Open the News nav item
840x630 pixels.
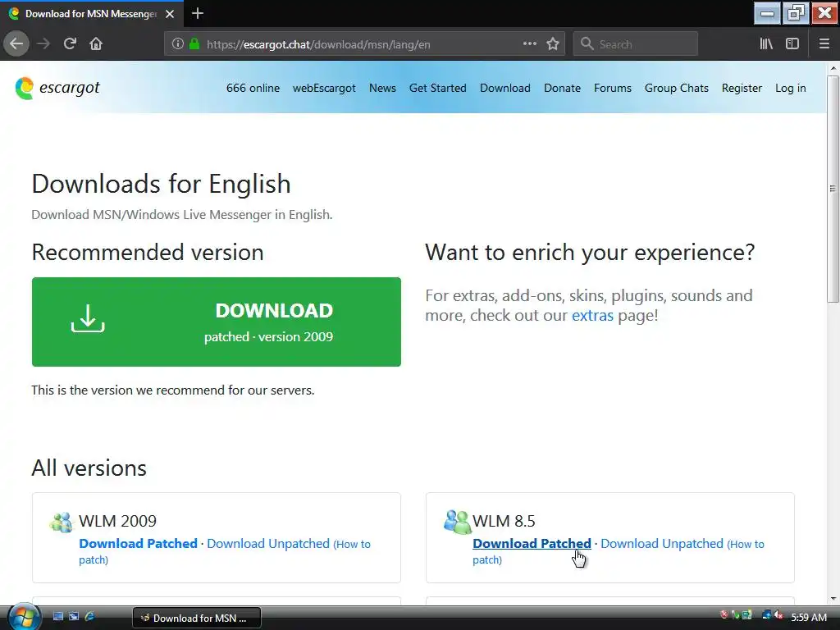382,88
